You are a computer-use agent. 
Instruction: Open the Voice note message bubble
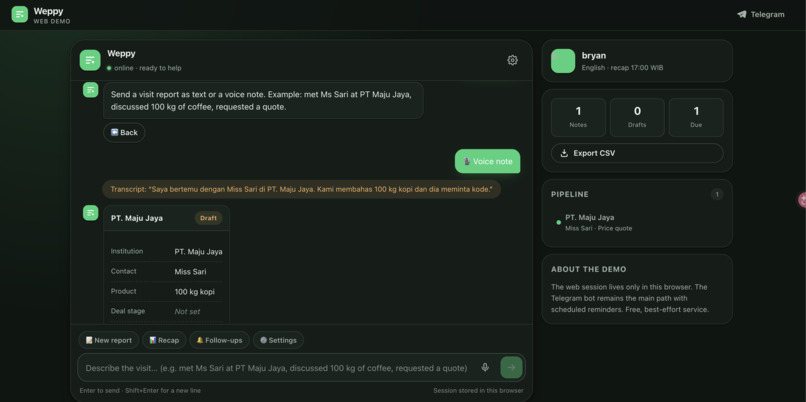point(487,161)
